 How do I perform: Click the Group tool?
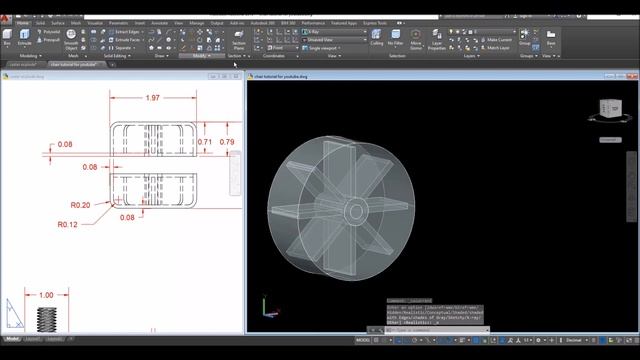click(524, 37)
